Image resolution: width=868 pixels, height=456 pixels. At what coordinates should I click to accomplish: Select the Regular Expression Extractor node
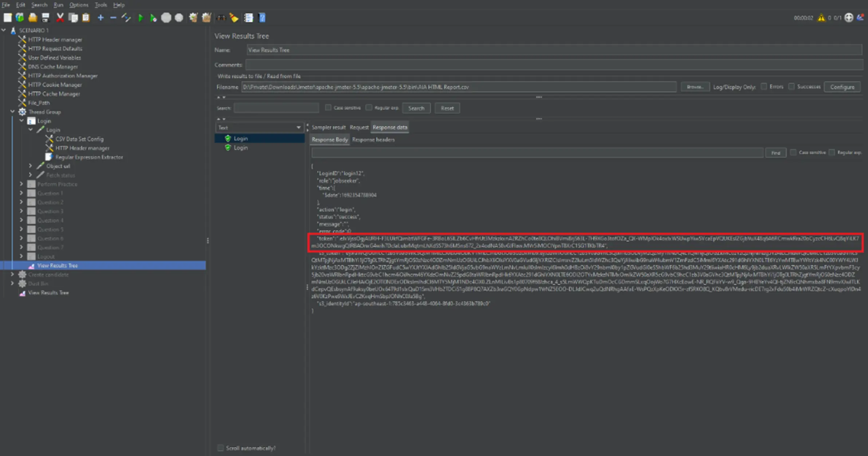(89, 157)
